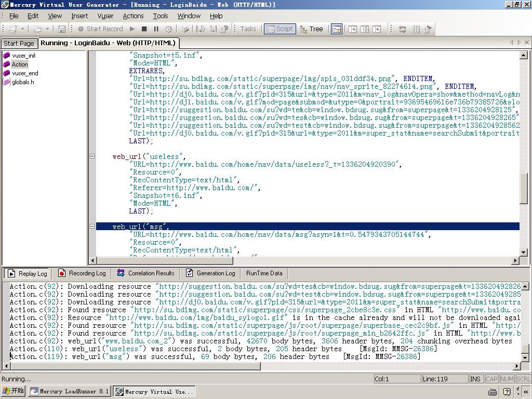532x399 pixels.
Task: Open the Recording Log tab
Action: tap(82, 273)
